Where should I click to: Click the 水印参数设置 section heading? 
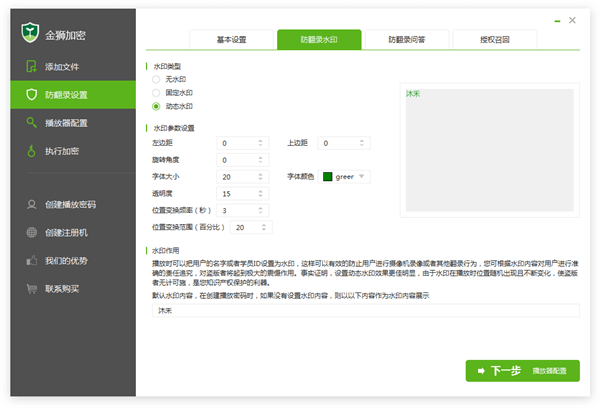click(x=174, y=128)
